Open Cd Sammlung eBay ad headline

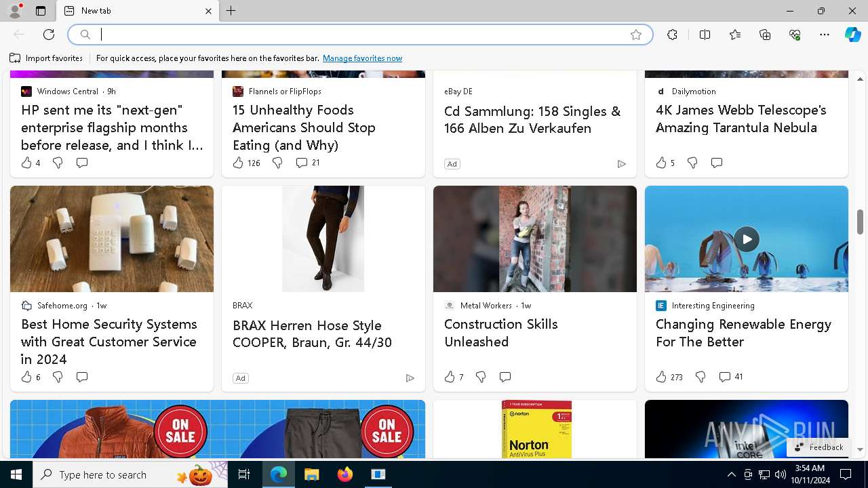[532, 119]
